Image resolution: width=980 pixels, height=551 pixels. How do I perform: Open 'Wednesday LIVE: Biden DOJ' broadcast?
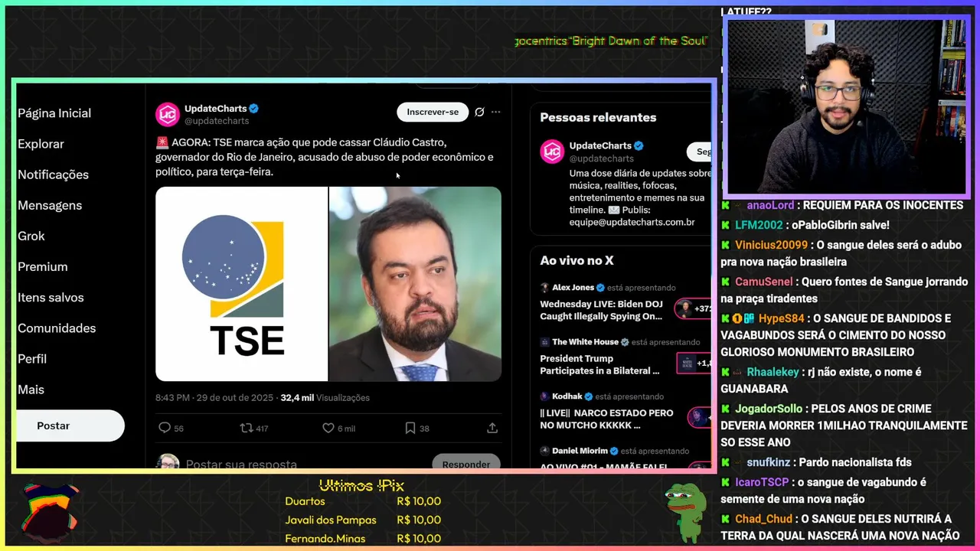pyautogui.click(x=601, y=310)
